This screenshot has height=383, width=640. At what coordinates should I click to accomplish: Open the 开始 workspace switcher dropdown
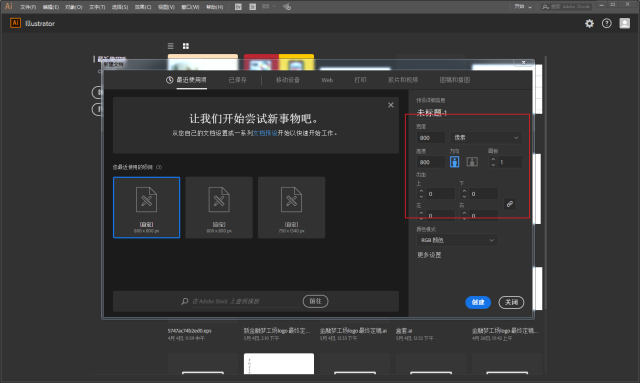[x=523, y=7]
